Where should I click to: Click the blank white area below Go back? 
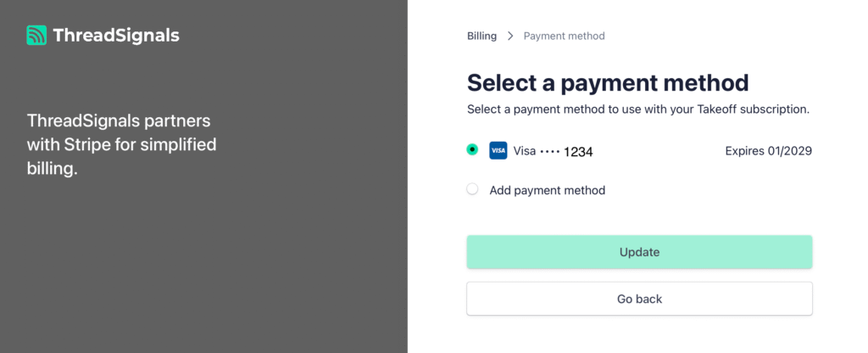(x=639, y=335)
